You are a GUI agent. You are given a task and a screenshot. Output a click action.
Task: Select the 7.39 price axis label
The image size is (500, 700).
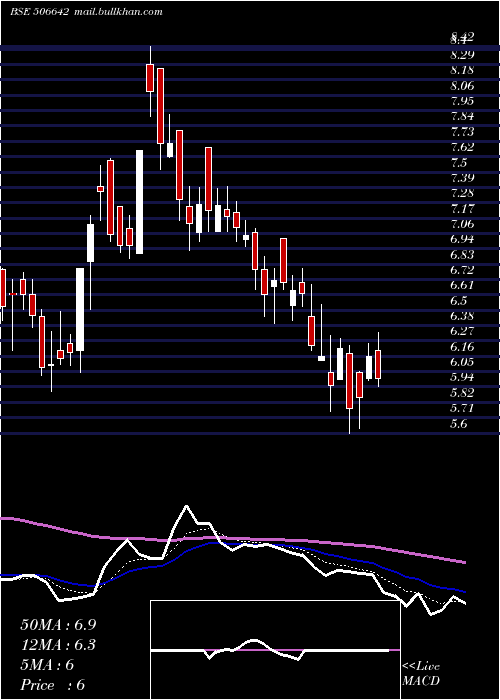click(462, 178)
